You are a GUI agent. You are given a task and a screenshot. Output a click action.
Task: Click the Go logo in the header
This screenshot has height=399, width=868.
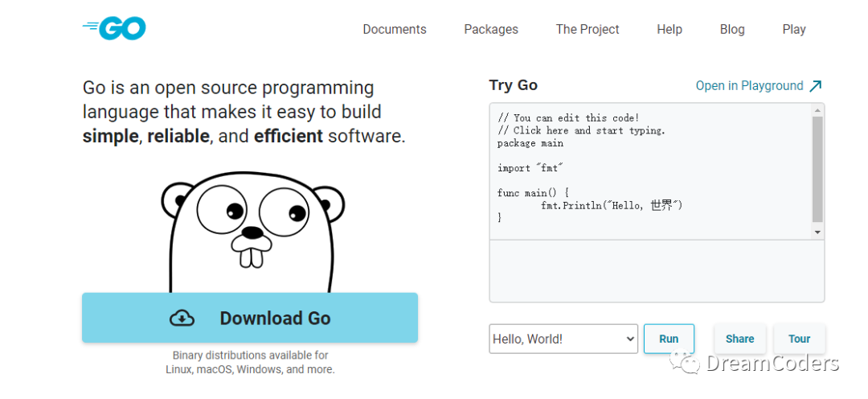tap(114, 28)
